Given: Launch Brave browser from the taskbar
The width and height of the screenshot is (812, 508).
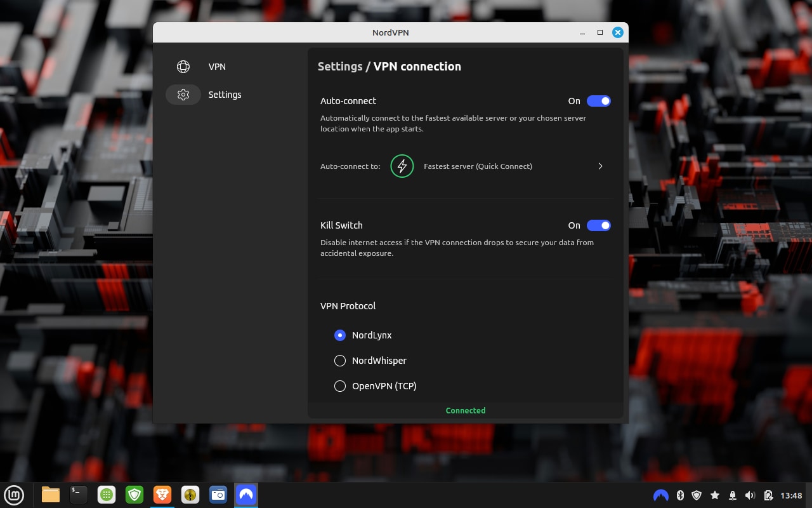Looking at the screenshot, I should 162,495.
